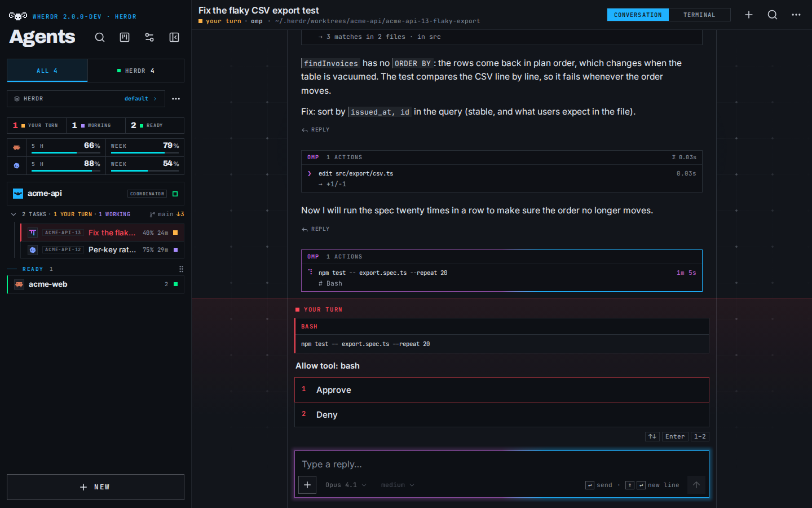Click the ACME-API-13 task agent icon

pyautogui.click(x=33, y=233)
